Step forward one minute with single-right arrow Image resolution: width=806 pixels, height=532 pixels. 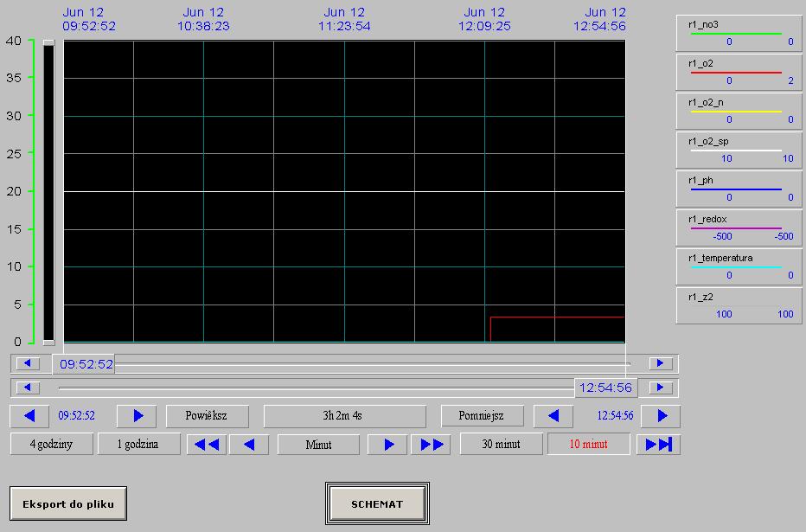(x=387, y=444)
